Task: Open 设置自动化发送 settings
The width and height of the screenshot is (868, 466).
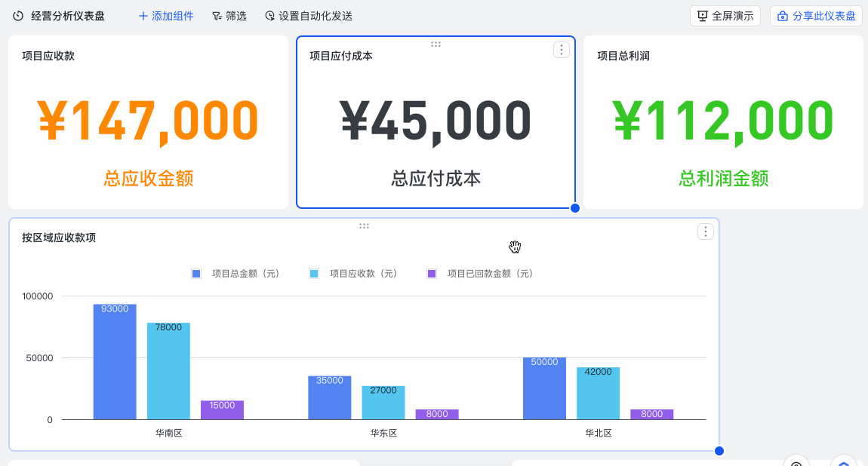Action: pyautogui.click(x=309, y=16)
